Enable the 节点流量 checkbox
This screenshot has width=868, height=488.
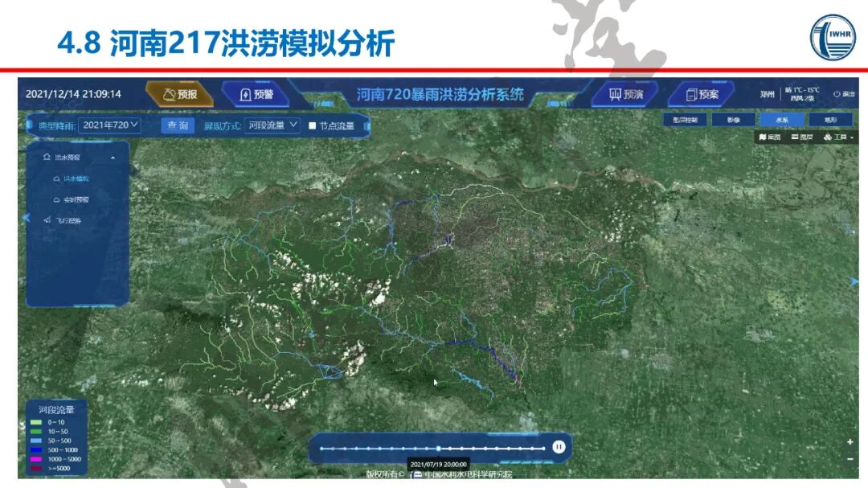click(x=312, y=125)
